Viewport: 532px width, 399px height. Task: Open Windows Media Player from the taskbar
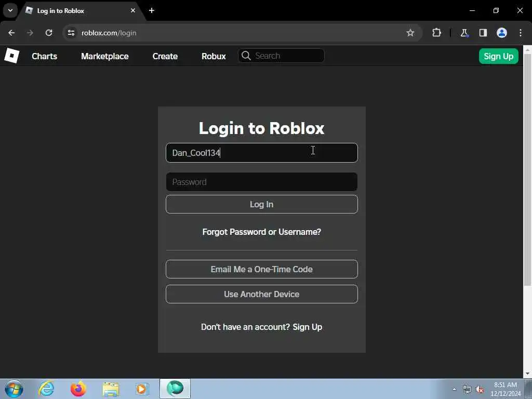click(x=142, y=389)
